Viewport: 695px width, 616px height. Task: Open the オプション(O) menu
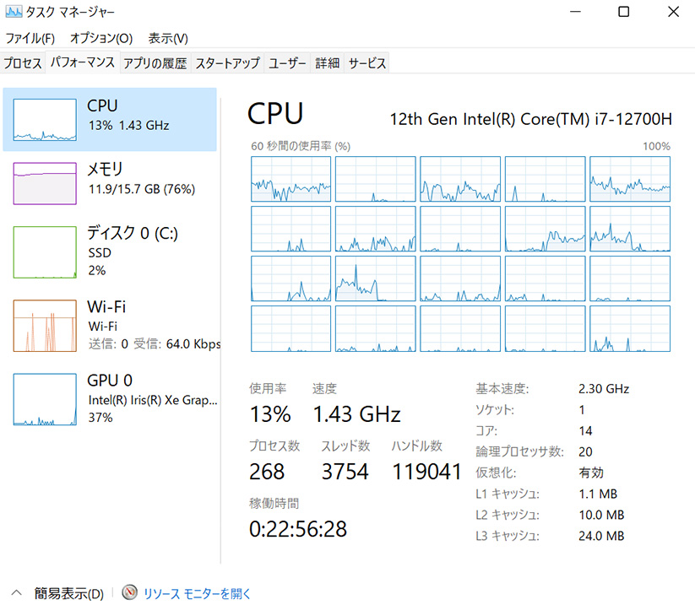(100, 38)
